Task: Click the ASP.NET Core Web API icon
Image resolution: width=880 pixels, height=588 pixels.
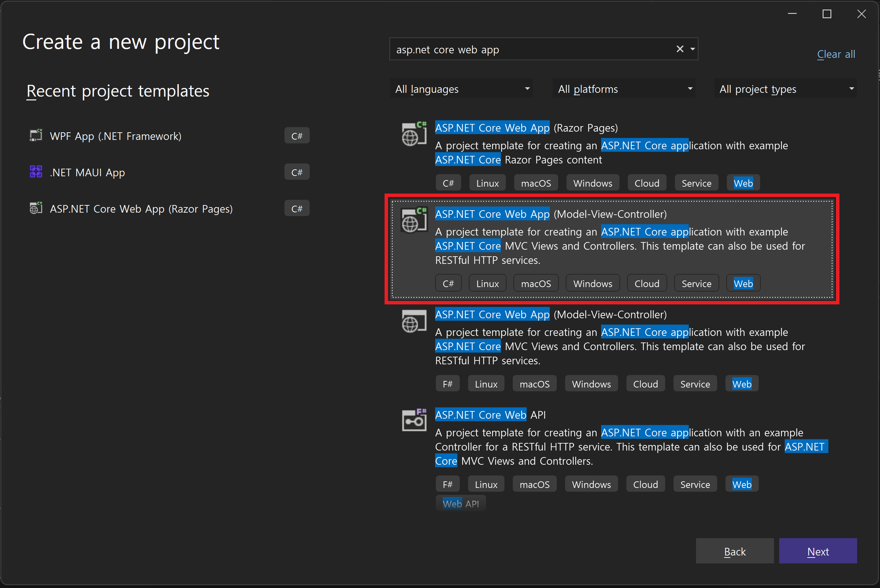Action: pos(414,420)
